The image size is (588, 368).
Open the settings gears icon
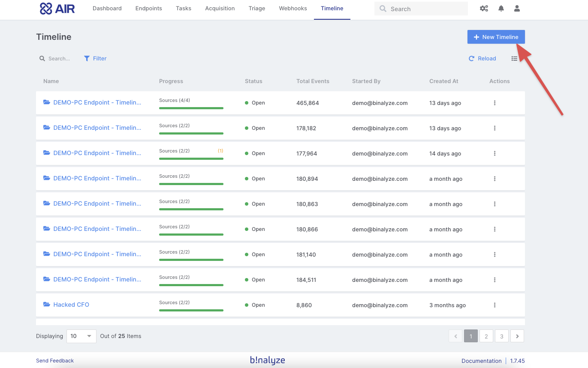484,9
